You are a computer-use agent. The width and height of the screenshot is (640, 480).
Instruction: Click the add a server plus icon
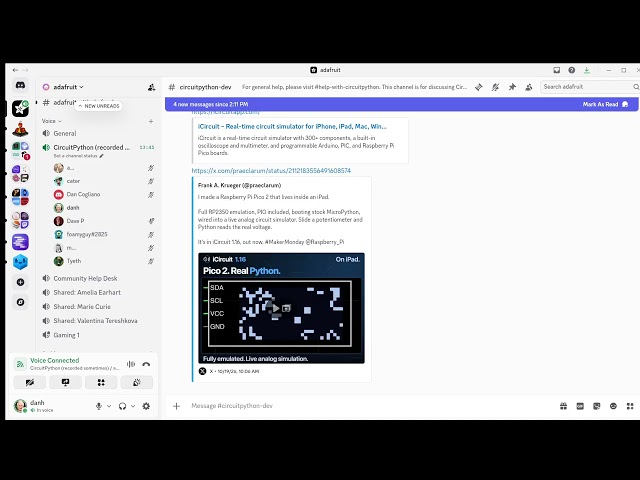coord(20,282)
